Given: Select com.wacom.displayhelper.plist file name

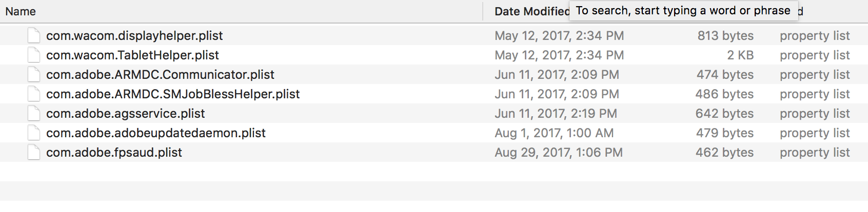Looking at the screenshot, I should point(134,36).
